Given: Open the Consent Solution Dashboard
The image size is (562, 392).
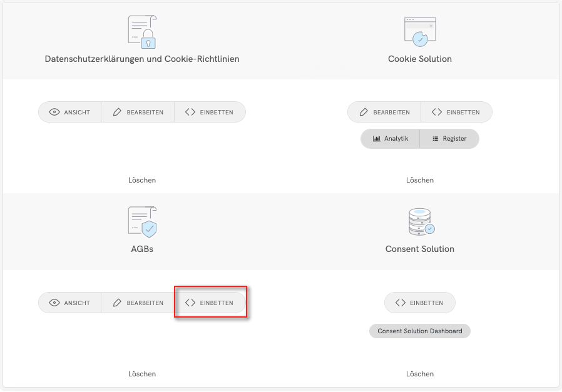Looking at the screenshot, I should (x=419, y=331).
